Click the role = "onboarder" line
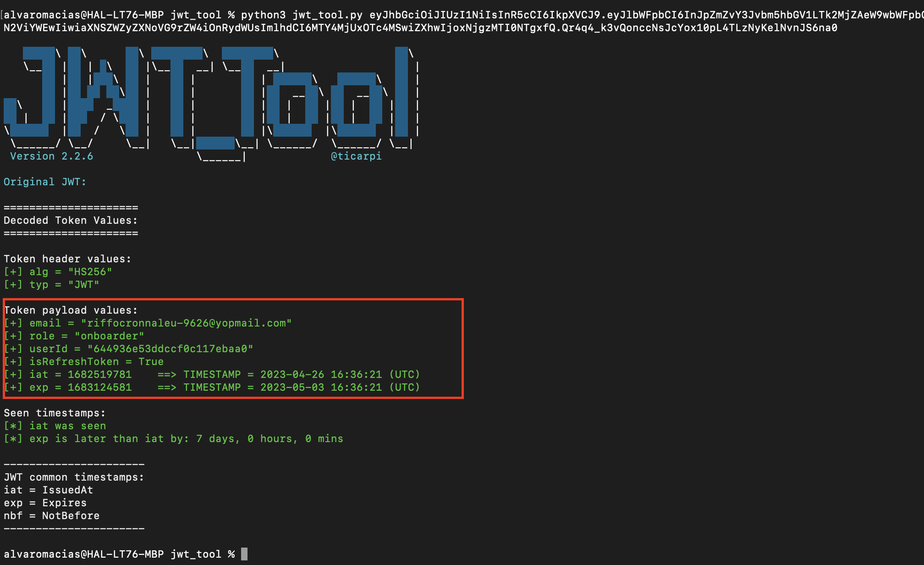This screenshot has width=924, height=565. click(x=74, y=336)
